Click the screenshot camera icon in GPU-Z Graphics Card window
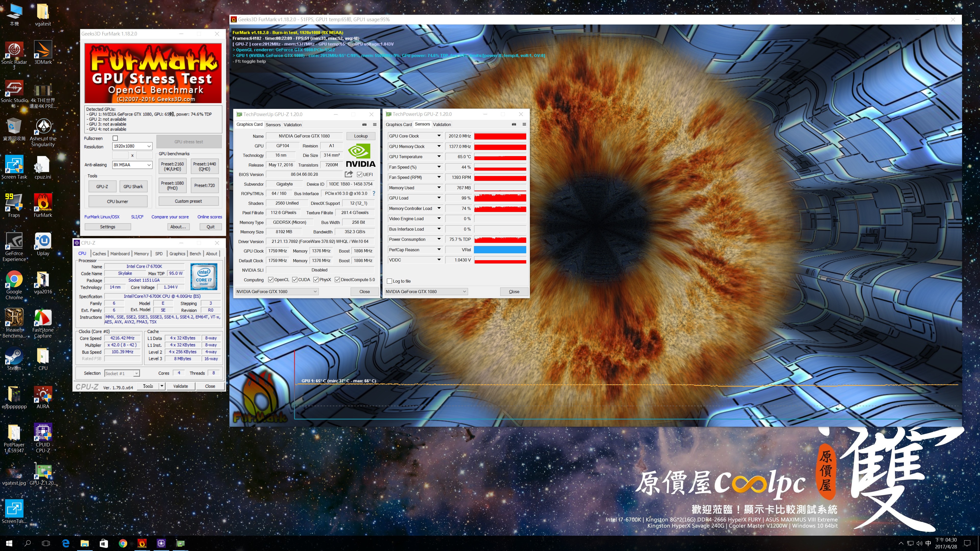This screenshot has height=551, width=980. click(x=364, y=124)
